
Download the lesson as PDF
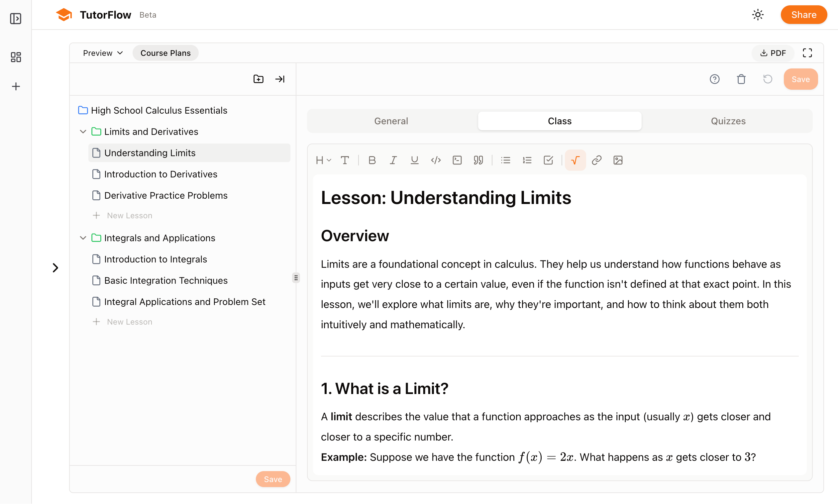[773, 53]
